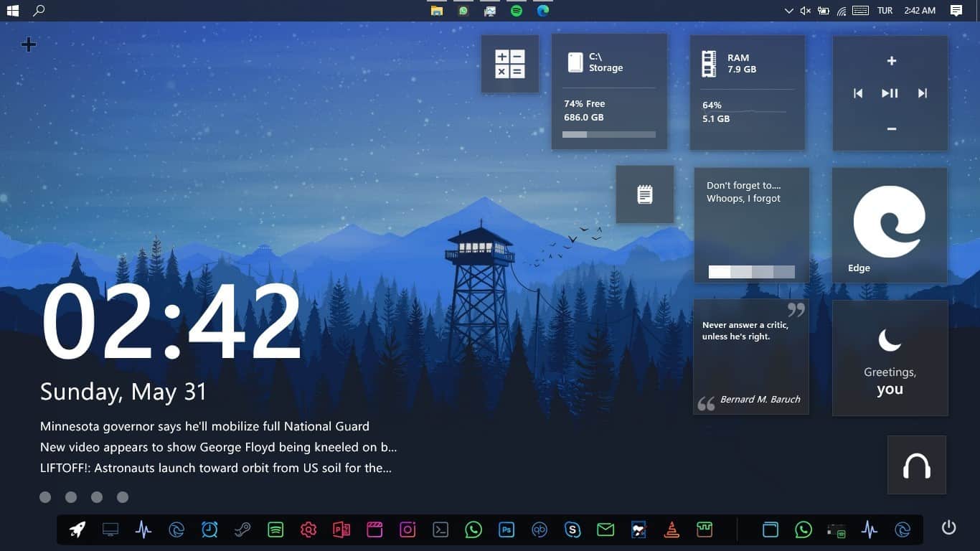This screenshot has height=551, width=980.
Task: Open Skype from the dock
Action: click(x=573, y=529)
